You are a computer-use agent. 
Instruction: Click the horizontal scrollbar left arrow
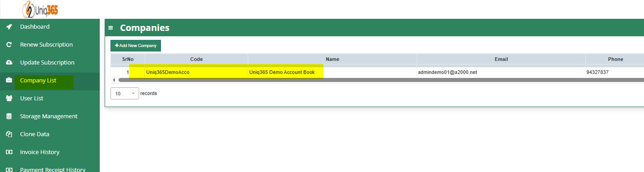(x=114, y=80)
